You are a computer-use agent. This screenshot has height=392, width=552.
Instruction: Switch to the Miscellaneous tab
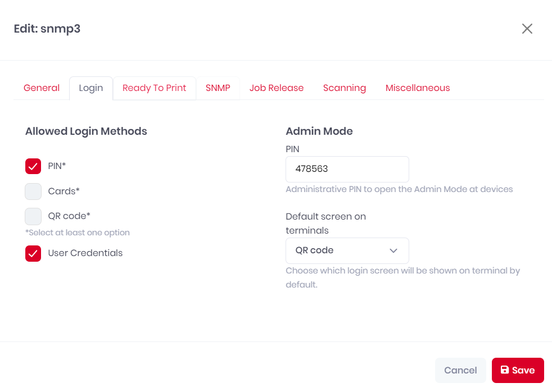click(x=418, y=88)
